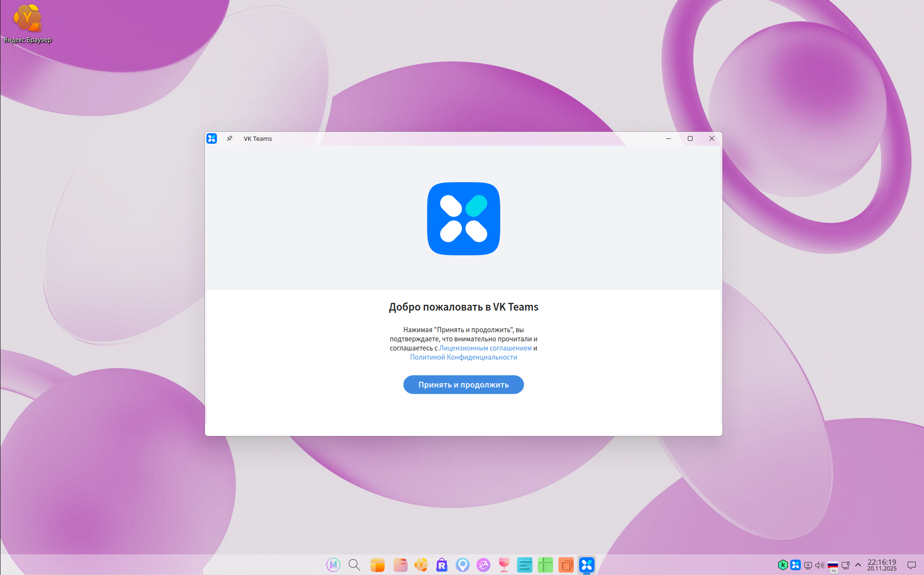Expand hidden system tray icons arrow

pyautogui.click(x=858, y=565)
